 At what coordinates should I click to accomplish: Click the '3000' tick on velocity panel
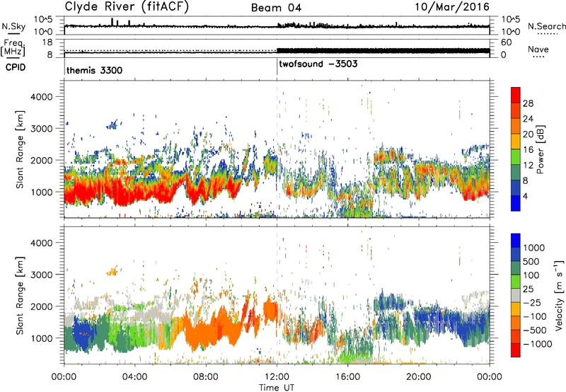(x=41, y=275)
